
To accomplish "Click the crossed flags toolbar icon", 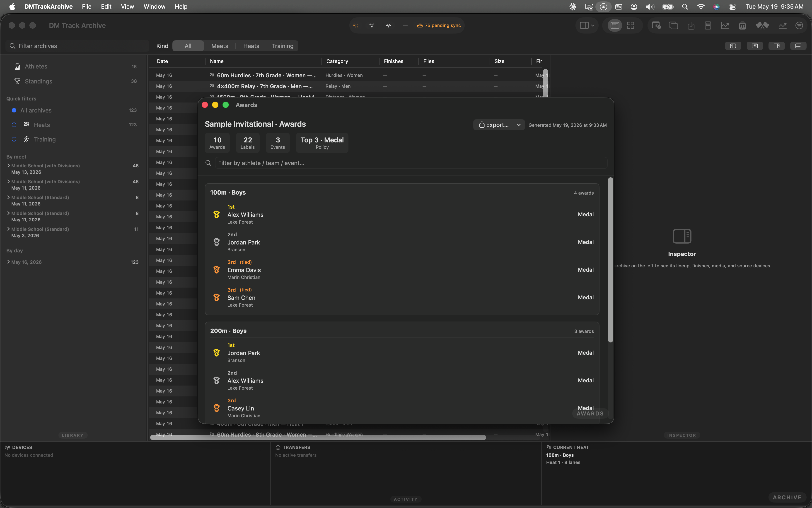I will pos(762,26).
